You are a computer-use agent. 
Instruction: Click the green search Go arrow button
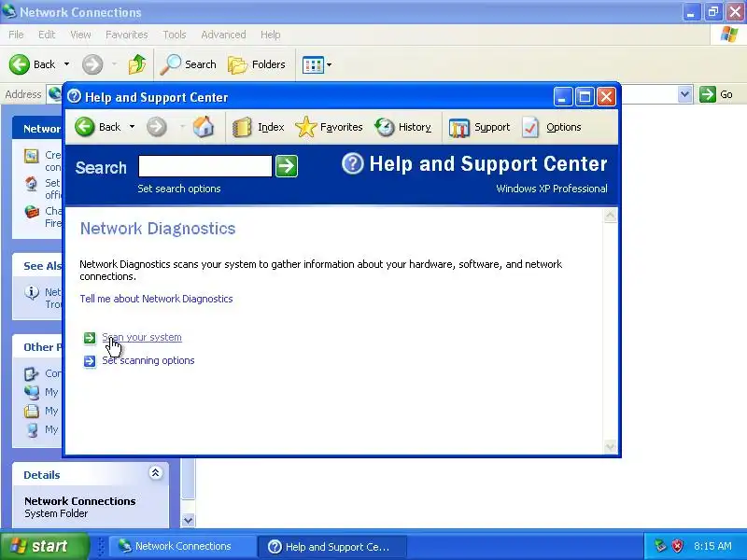pyautogui.click(x=287, y=166)
